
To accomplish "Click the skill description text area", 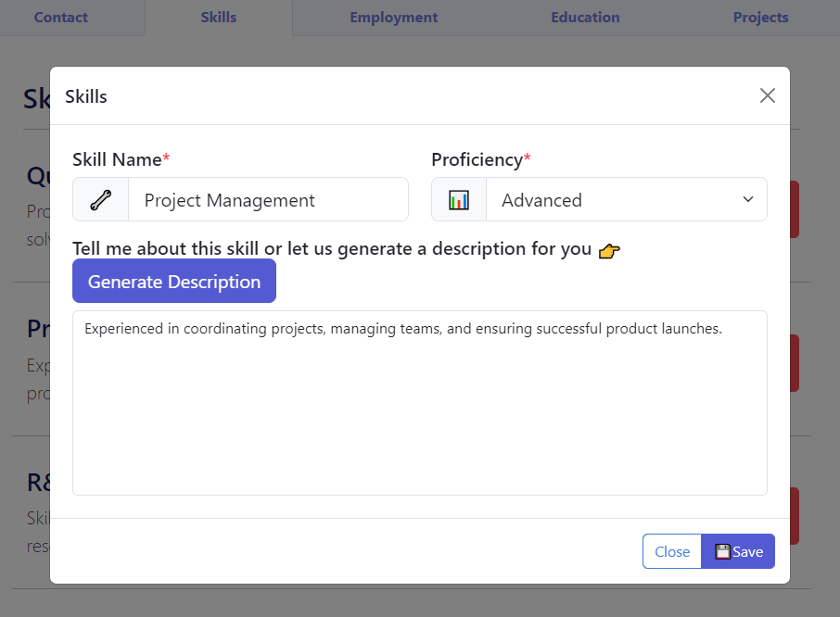I will [x=419, y=403].
